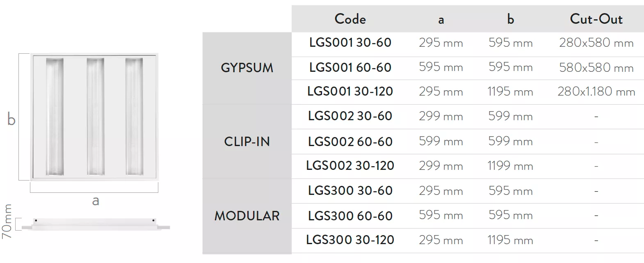Select product code LGS001 30-60
Viewport: 644px width, 263px height.
[350, 43]
